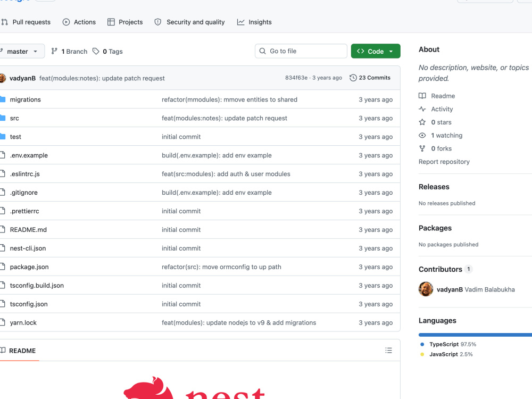This screenshot has width=532, height=399.
Task: Open the .eslintrc.js file
Action: 25,174
